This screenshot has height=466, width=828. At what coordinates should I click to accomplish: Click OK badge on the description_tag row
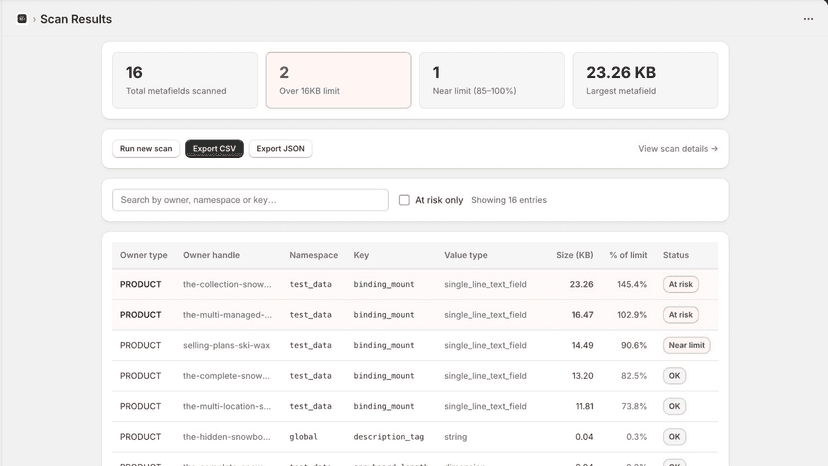[674, 437]
